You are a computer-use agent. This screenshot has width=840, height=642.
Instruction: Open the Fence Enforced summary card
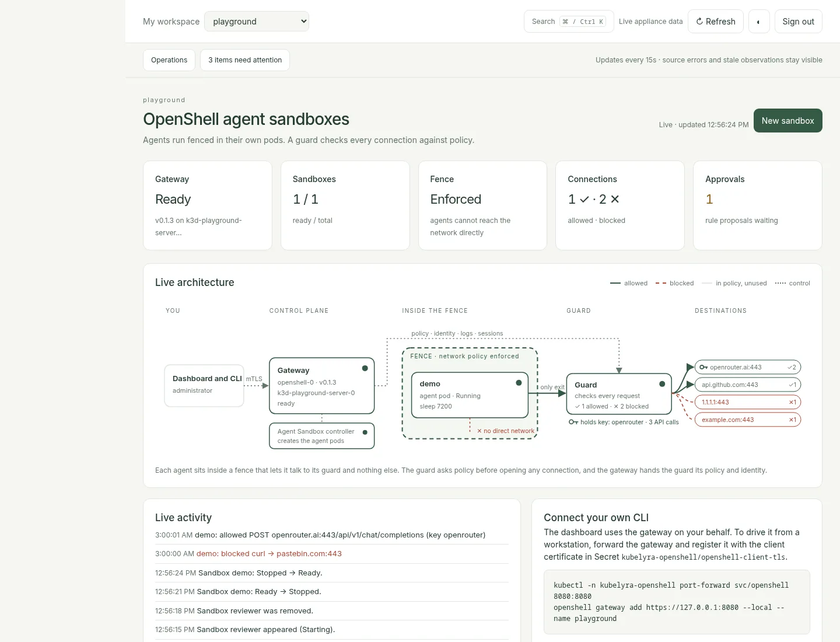point(483,205)
